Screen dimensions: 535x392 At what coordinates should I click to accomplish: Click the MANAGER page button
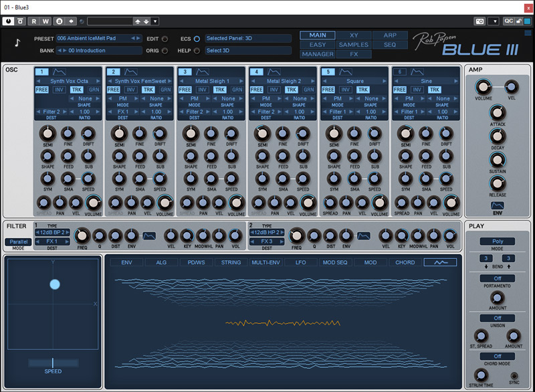coord(317,54)
